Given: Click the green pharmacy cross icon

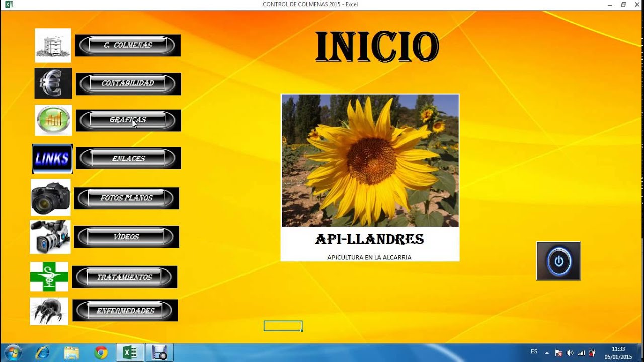Looking at the screenshot, I should [49, 277].
